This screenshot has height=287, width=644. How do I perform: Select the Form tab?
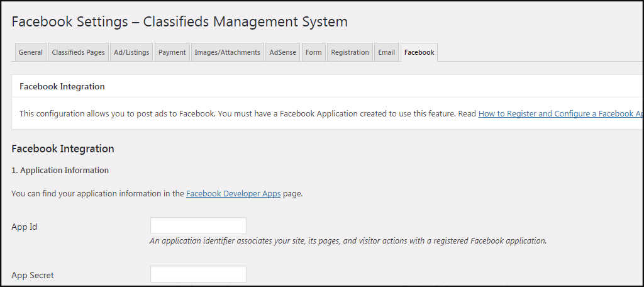(313, 53)
